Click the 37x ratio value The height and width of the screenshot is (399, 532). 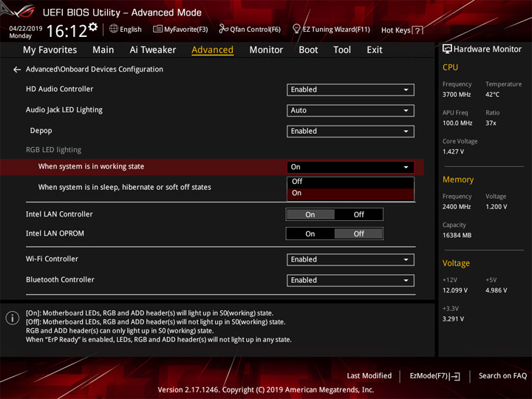coord(491,123)
